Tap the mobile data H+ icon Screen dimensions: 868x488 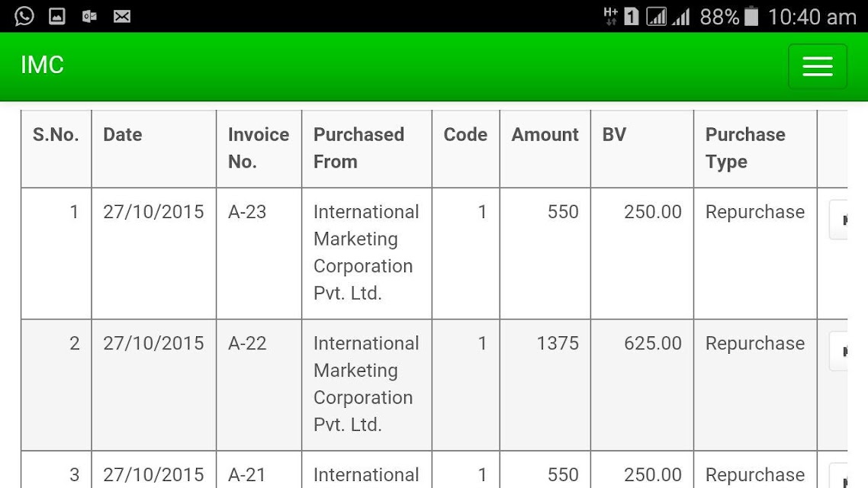point(611,16)
